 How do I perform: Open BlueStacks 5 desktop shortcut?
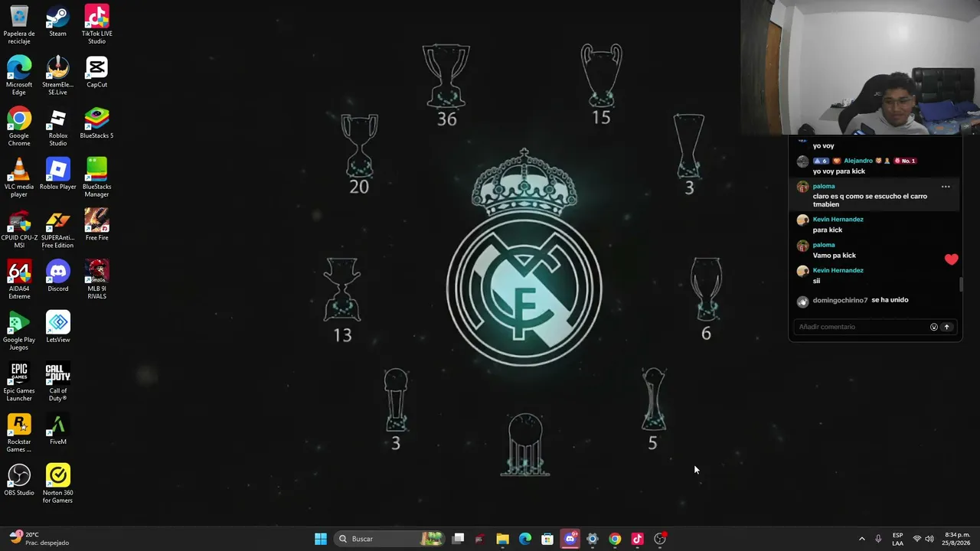[x=96, y=123]
